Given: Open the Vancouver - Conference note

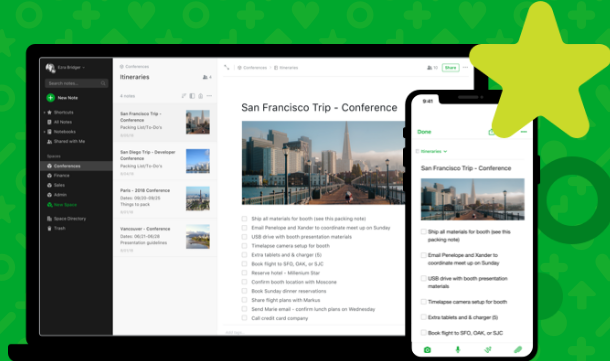Looking at the screenshot, I should (165, 237).
